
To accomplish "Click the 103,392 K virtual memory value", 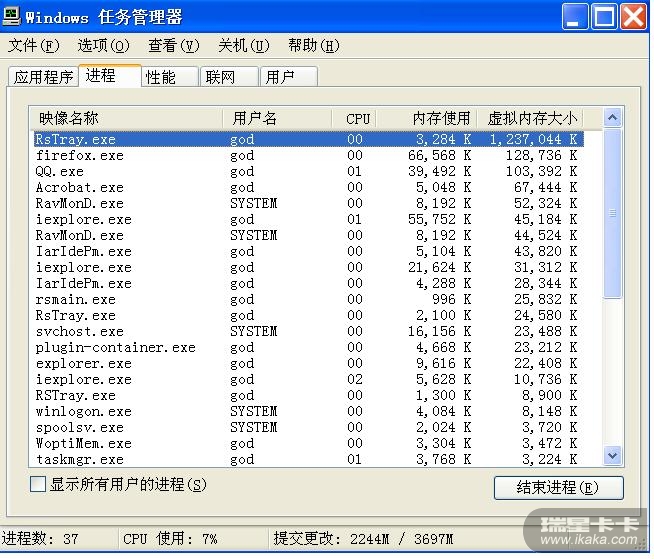I will click(541, 171).
